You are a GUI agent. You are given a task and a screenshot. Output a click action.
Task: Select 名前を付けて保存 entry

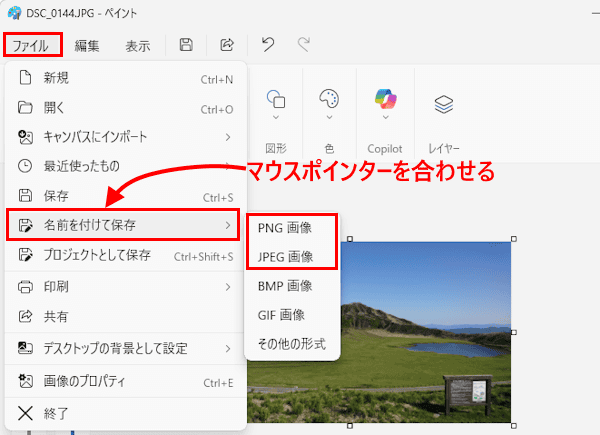(x=123, y=225)
